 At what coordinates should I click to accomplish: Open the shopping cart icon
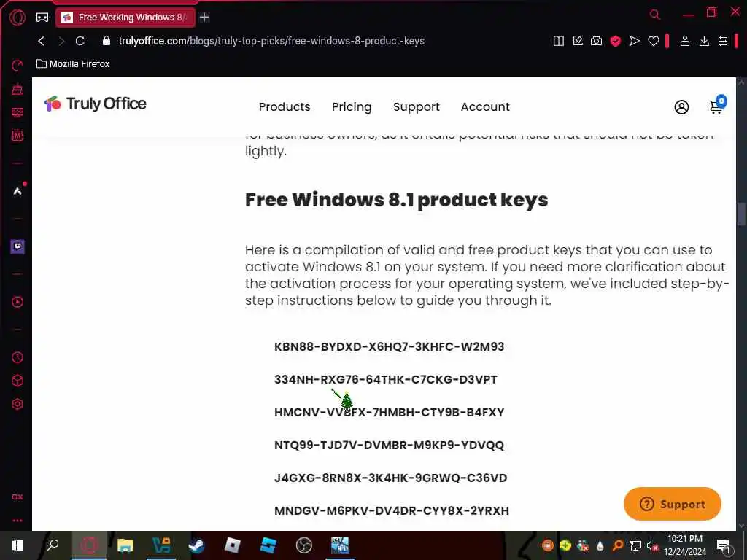(x=716, y=106)
